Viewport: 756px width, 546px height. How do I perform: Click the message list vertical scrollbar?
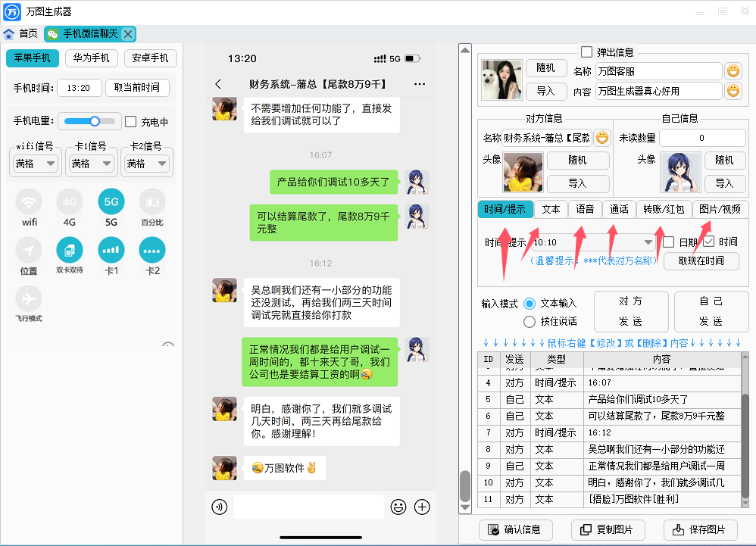pos(745,430)
